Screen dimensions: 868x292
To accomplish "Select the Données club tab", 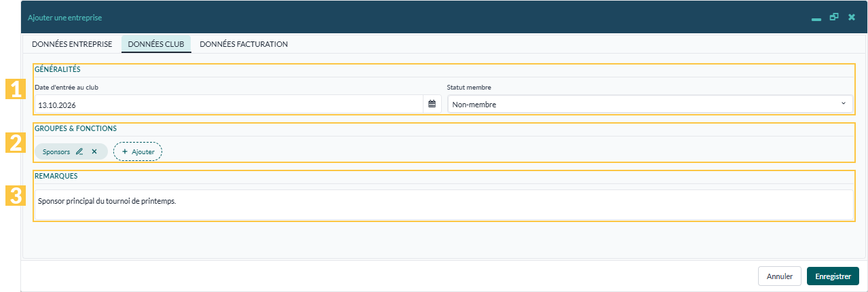I will [156, 44].
